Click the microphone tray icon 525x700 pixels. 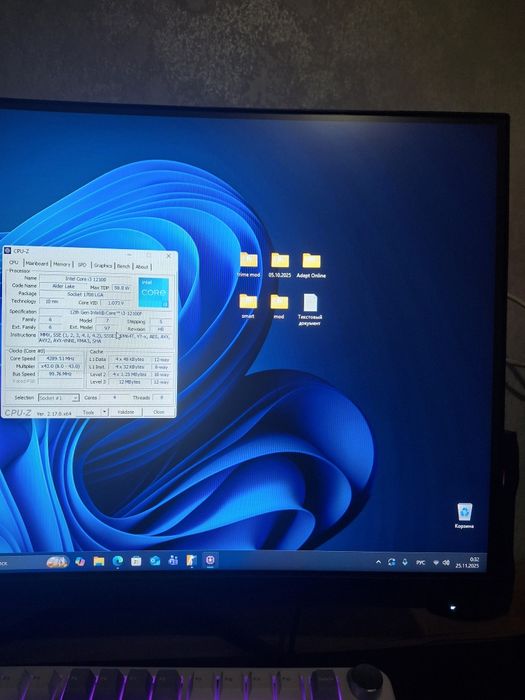(x=405, y=562)
